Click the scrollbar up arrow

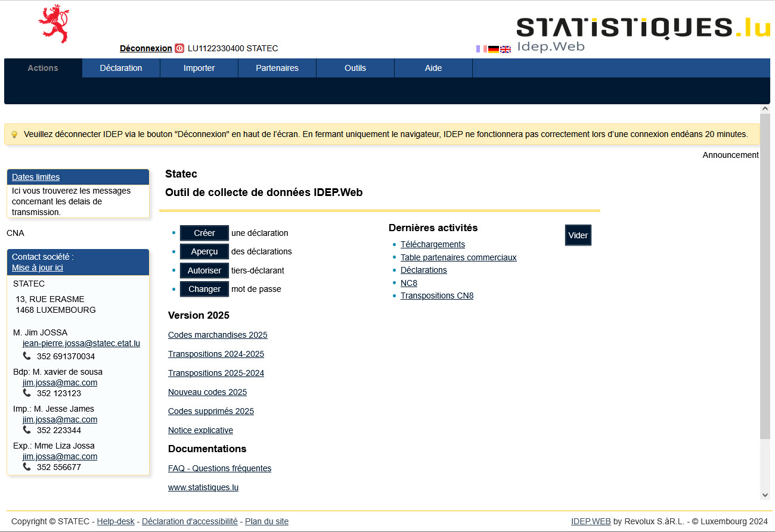[765, 109]
